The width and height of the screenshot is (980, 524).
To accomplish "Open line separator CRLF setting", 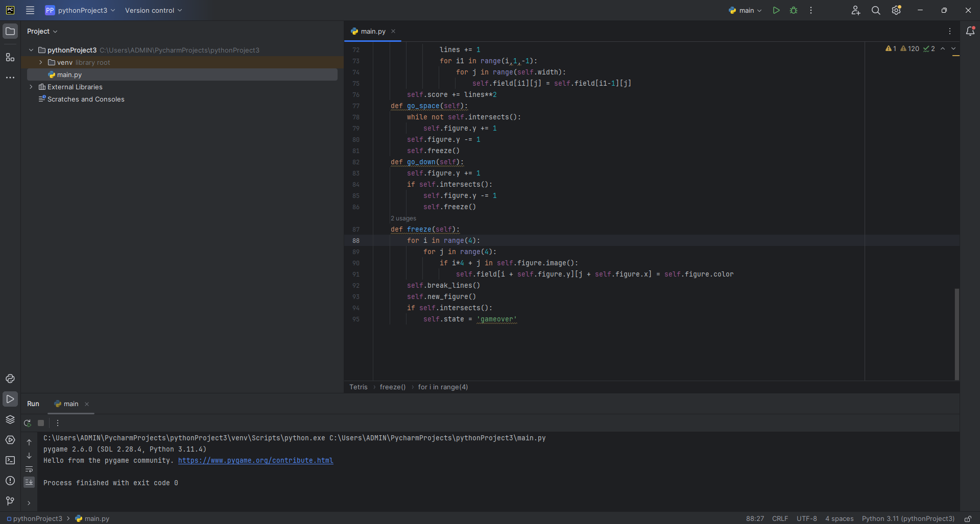I will pyautogui.click(x=780, y=518).
